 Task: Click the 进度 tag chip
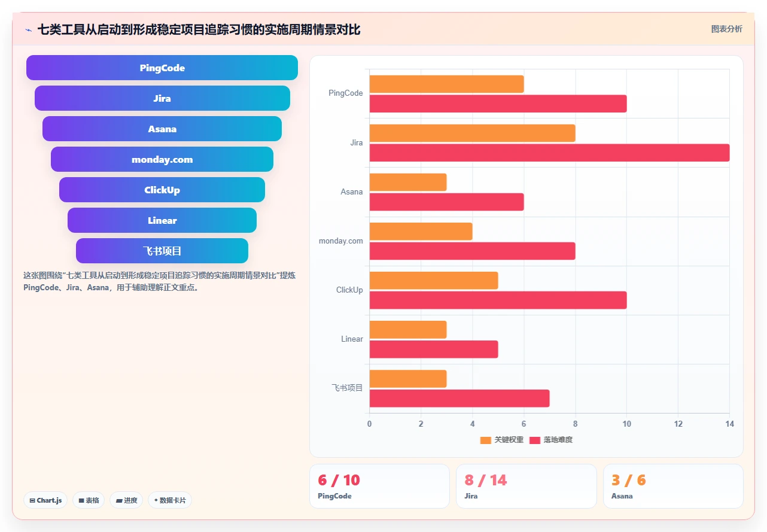coord(126,500)
